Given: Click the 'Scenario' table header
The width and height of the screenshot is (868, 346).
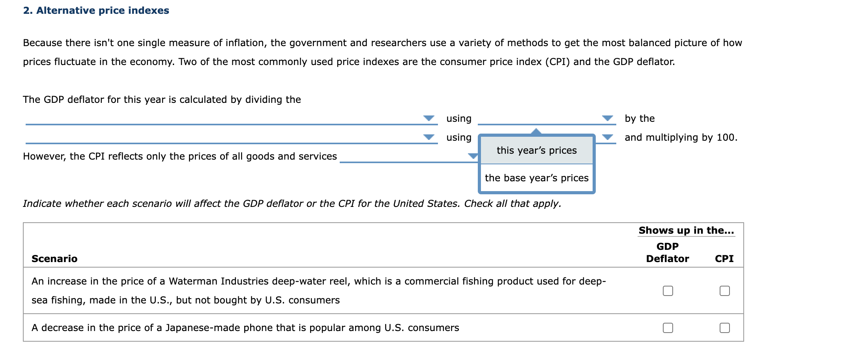Looking at the screenshot, I should tap(54, 259).
